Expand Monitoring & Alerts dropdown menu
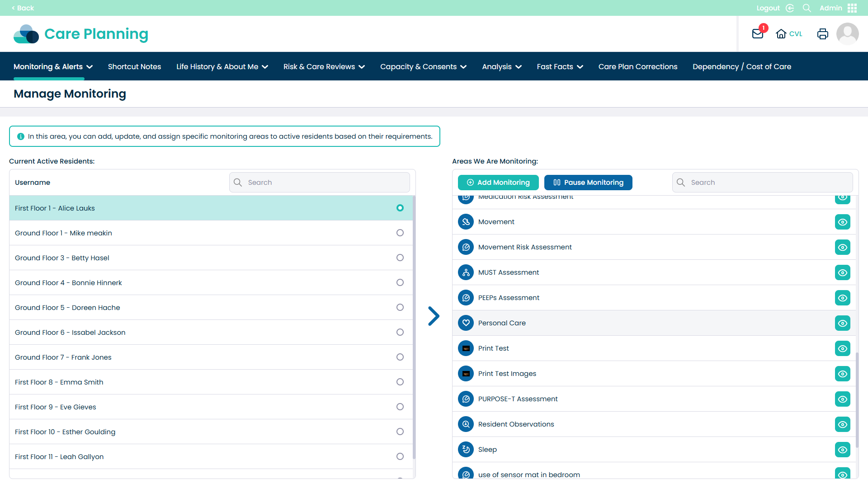Image resolution: width=868 pixels, height=488 pixels. point(53,67)
